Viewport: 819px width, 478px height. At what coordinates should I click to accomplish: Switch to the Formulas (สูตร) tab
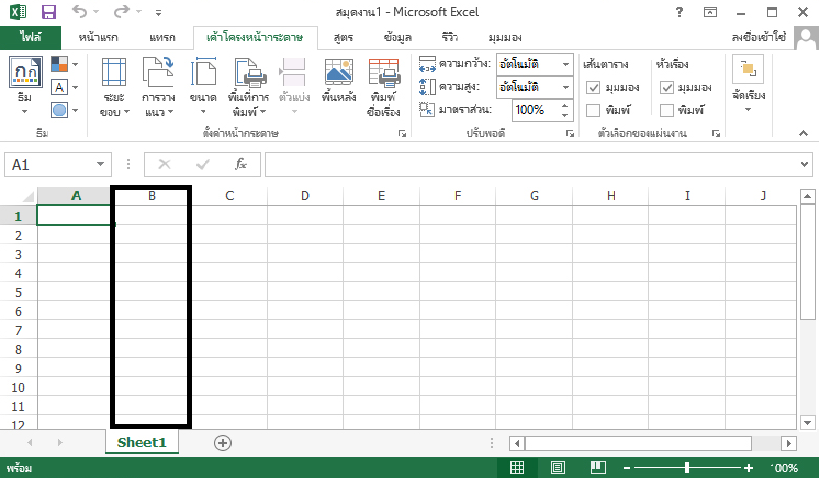(x=343, y=37)
